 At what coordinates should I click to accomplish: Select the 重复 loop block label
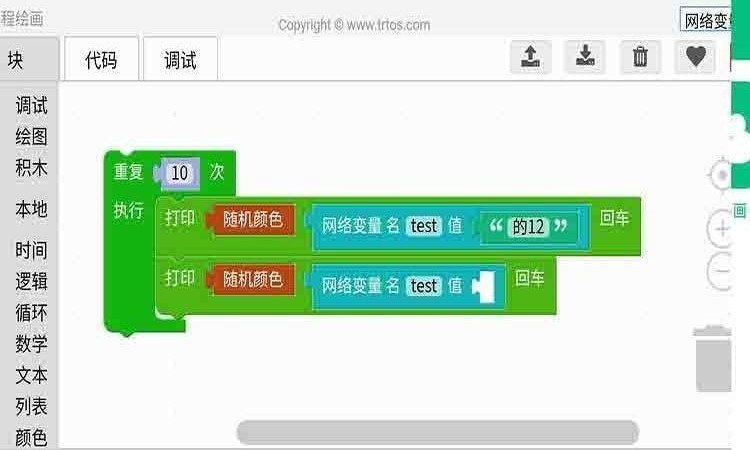[x=128, y=172]
